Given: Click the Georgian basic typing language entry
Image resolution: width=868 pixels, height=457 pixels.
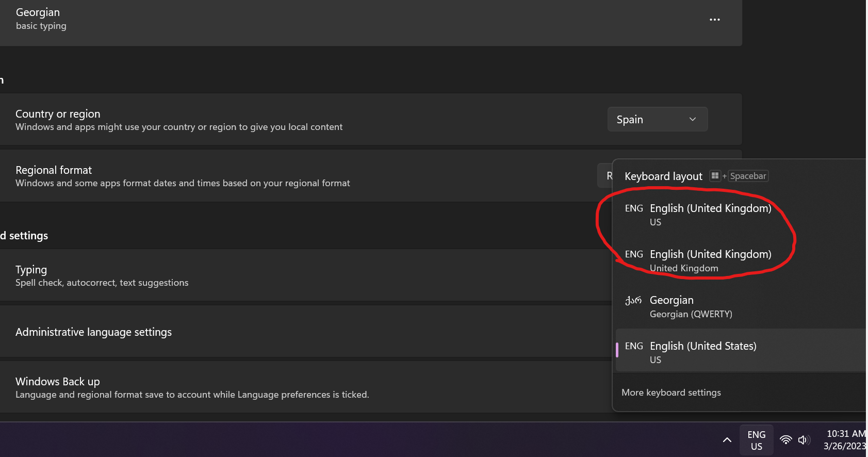Looking at the screenshot, I should click(x=41, y=19).
